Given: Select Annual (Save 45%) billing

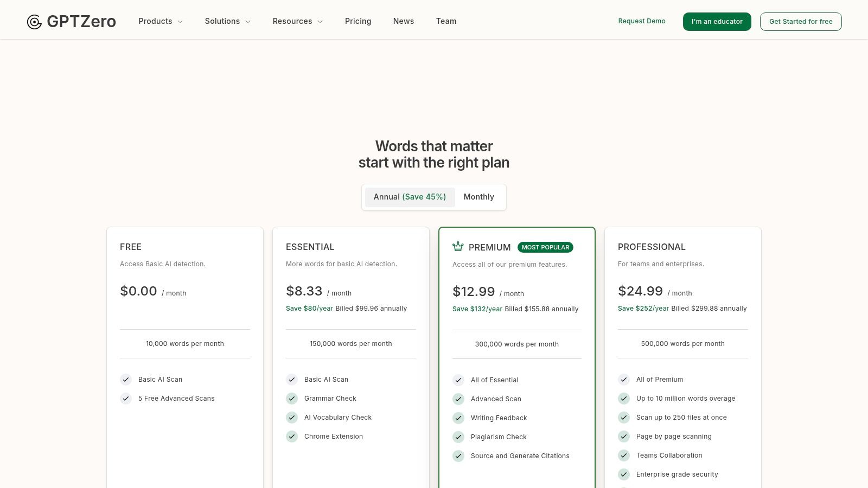Looking at the screenshot, I should point(410,197).
